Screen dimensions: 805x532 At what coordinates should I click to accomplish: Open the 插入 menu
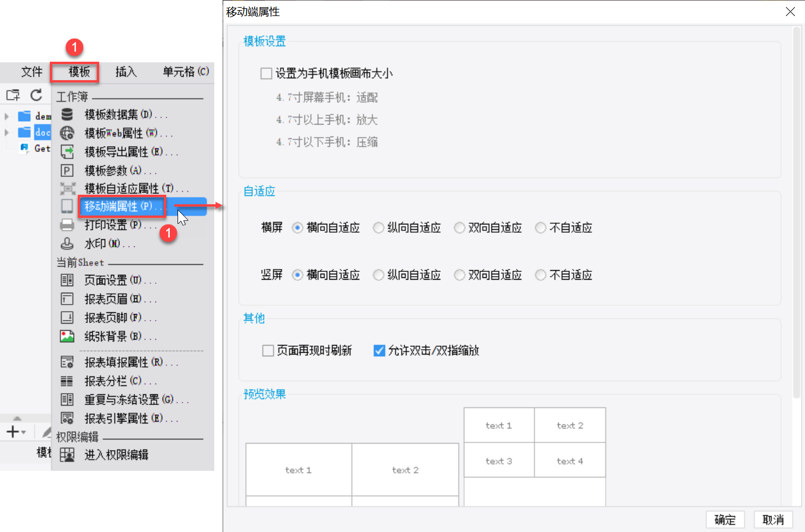point(126,72)
